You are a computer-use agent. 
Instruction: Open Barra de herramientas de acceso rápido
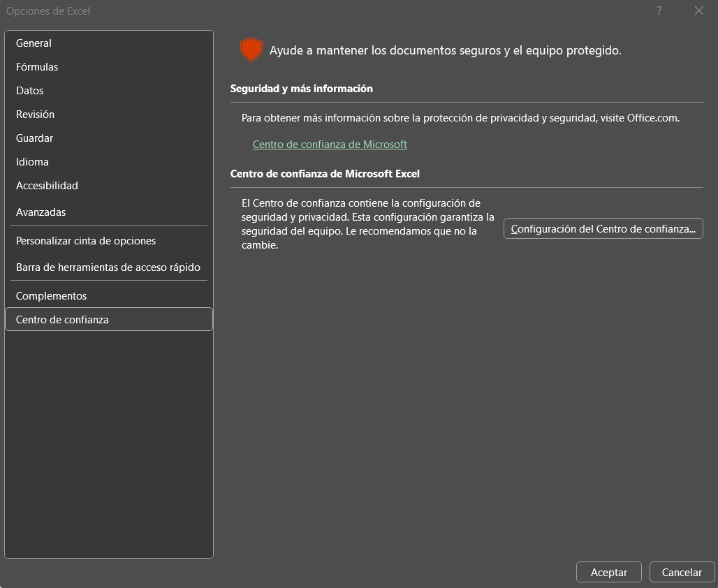[x=108, y=267]
